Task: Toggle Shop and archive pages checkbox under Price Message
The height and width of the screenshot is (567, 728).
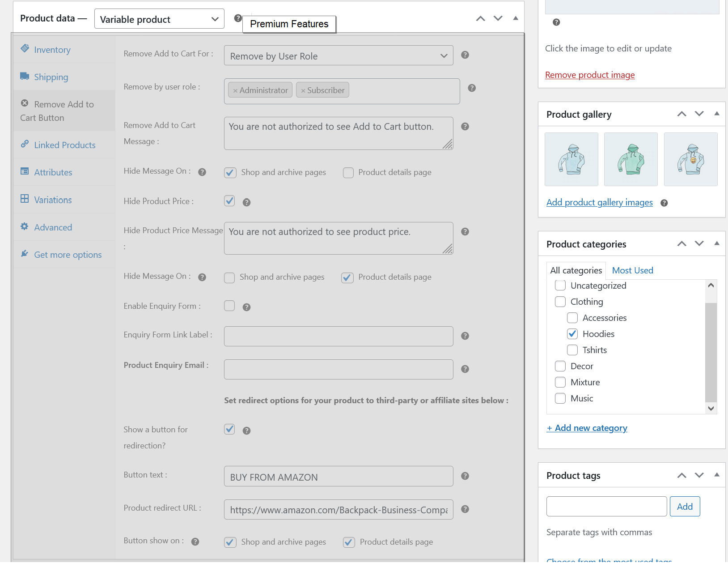Action: [x=229, y=278]
